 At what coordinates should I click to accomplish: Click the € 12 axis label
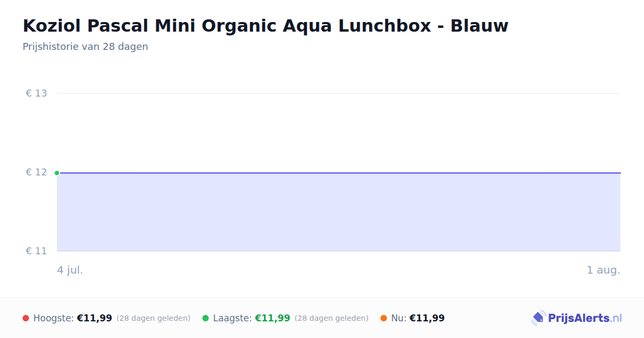coord(36,172)
